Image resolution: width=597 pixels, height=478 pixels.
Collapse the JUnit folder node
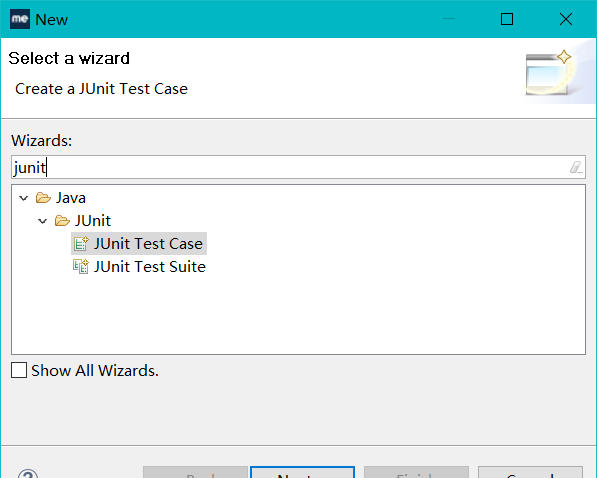coord(43,221)
